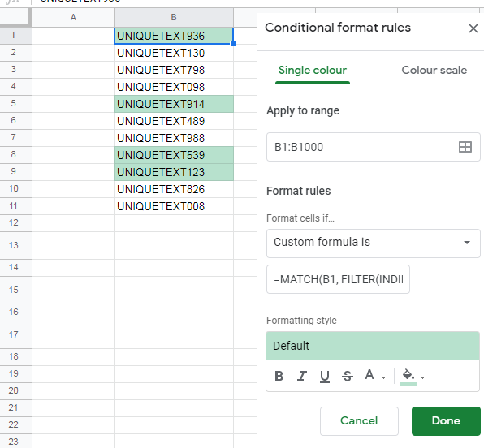484x448 pixels.
Task: Click the select data range grid icon
Action: pyautogui.click(x=465, y=147)
